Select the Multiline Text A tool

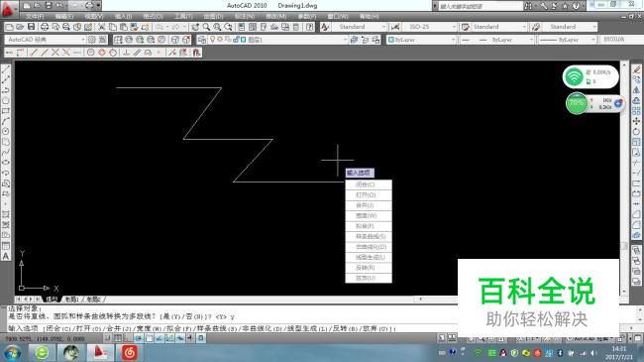pyautogui.click(x=6, y=256)
